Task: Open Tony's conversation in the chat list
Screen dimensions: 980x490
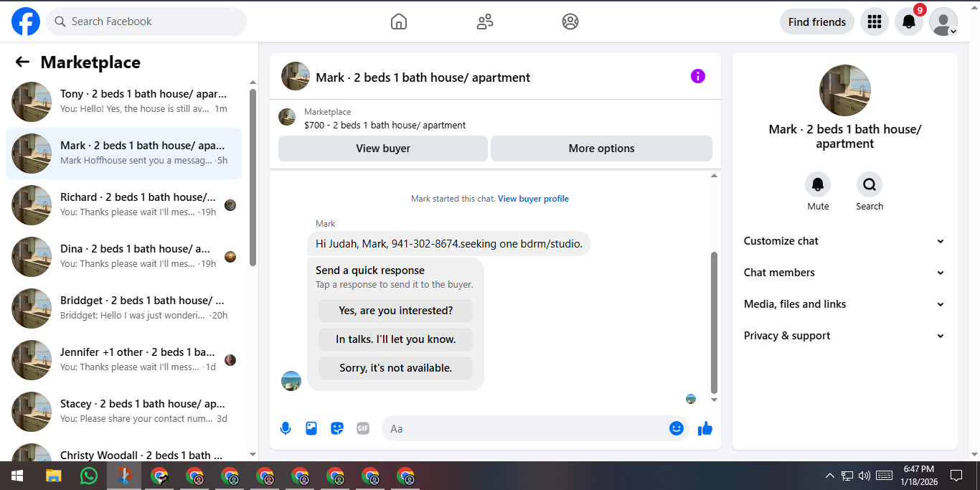Action: pyautogui.click(x=123, y=102)
